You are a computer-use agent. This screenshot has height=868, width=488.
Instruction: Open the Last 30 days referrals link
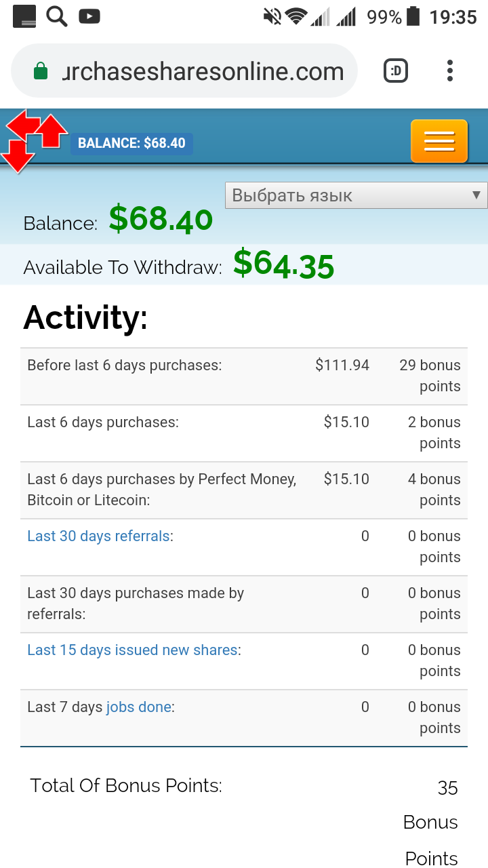(x=98, y=536)
